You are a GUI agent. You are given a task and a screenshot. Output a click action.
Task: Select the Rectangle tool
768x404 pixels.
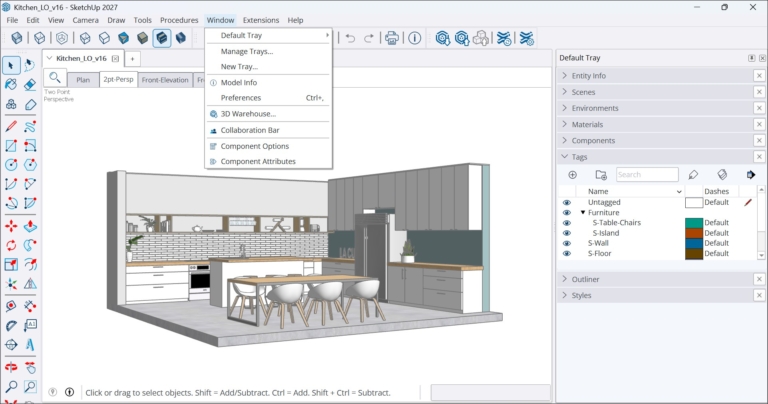click(x=11, y=145)
